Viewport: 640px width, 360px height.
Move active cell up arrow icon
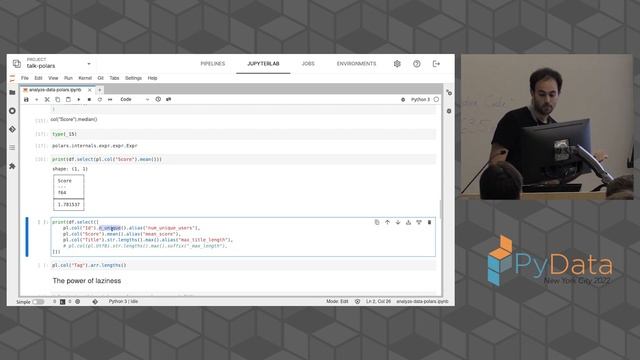coord(387,222)
